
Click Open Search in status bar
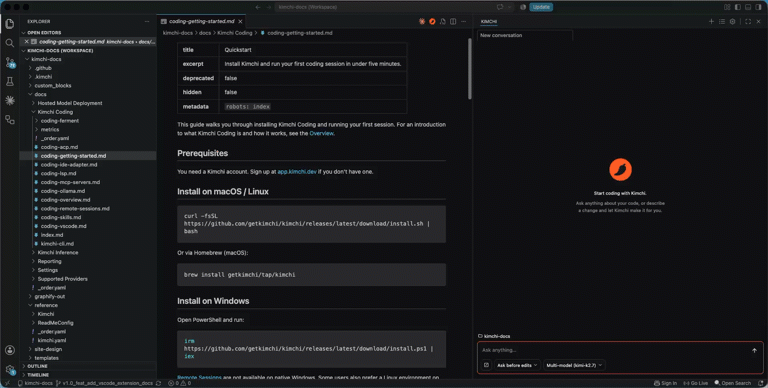coord(732,383)
